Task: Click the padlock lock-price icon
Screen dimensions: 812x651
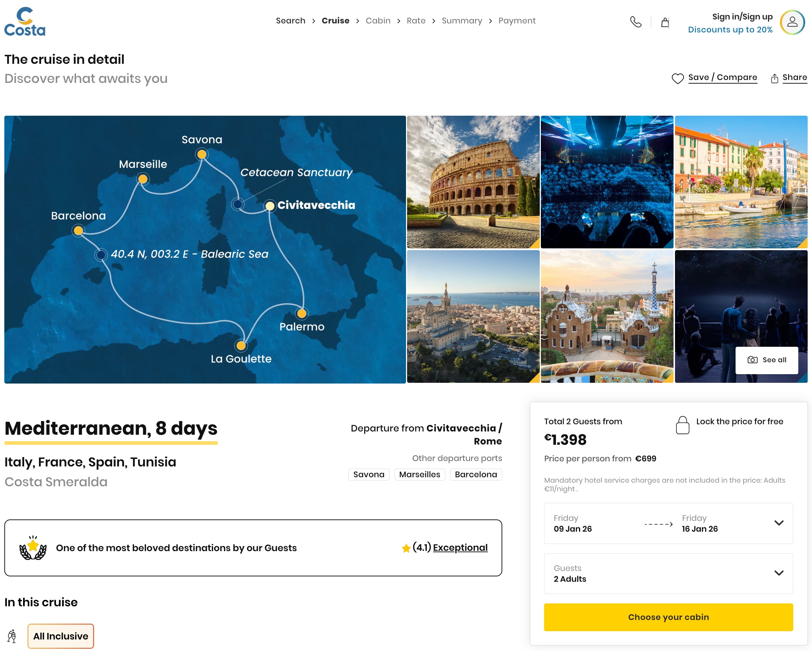Action: 683,425
